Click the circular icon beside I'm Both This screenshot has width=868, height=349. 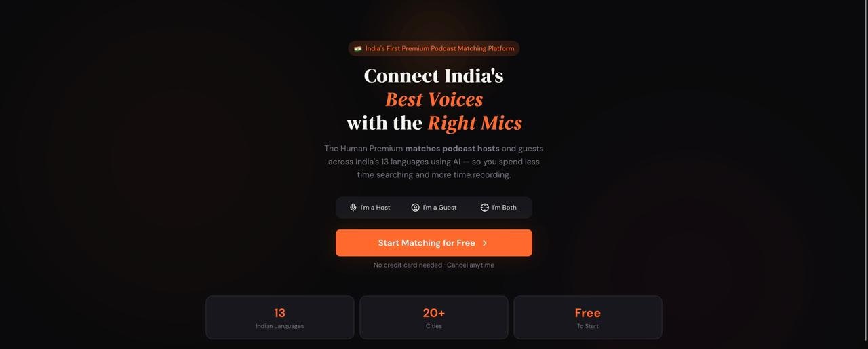484,208
